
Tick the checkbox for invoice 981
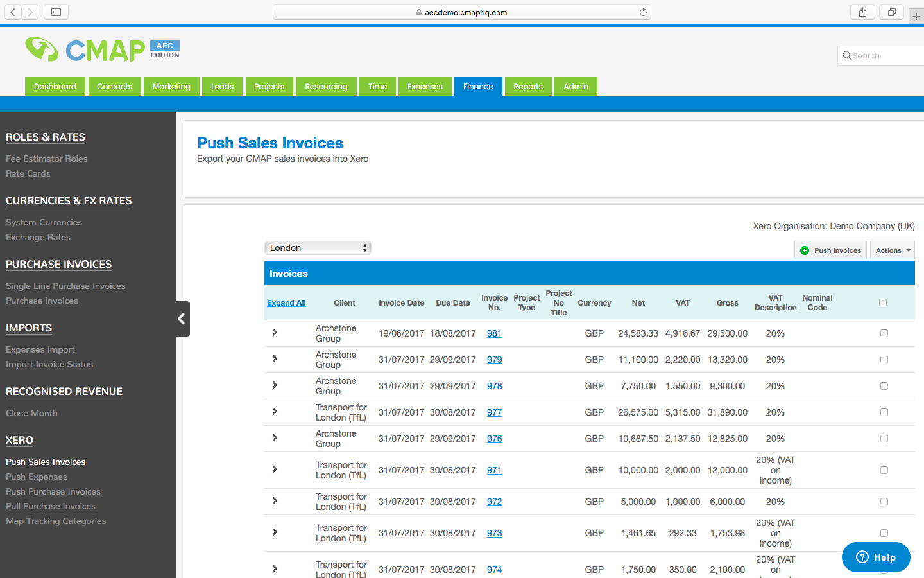[x=884, y=333]
